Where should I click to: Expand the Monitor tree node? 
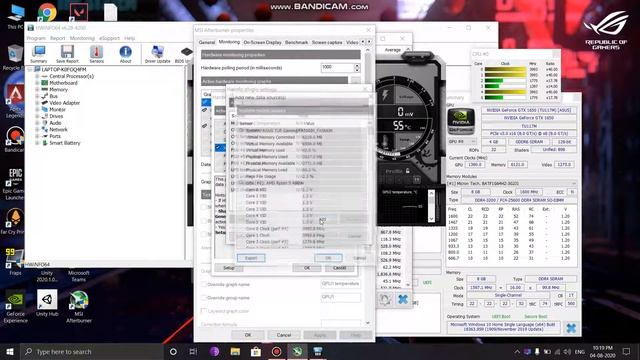tap(37, 109)
